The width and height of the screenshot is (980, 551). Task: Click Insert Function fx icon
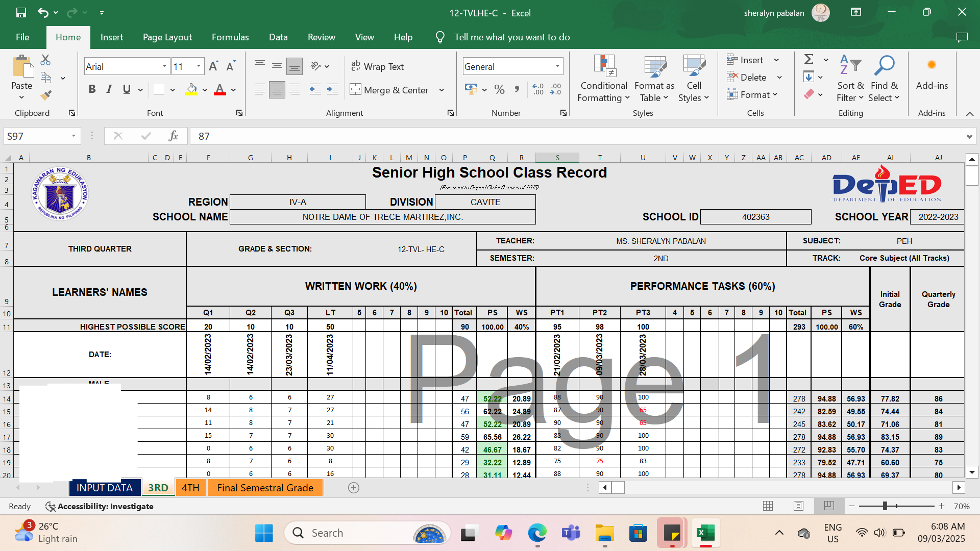point(174,136)
